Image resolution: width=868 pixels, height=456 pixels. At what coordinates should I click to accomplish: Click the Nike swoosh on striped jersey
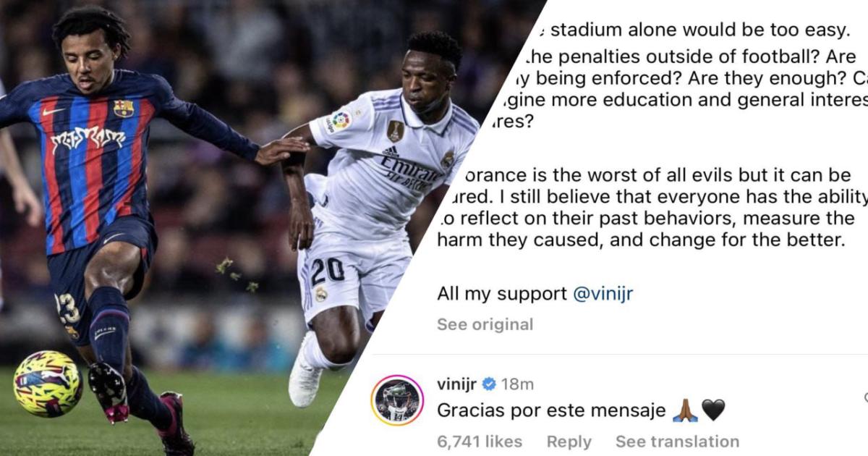point(53,112)
